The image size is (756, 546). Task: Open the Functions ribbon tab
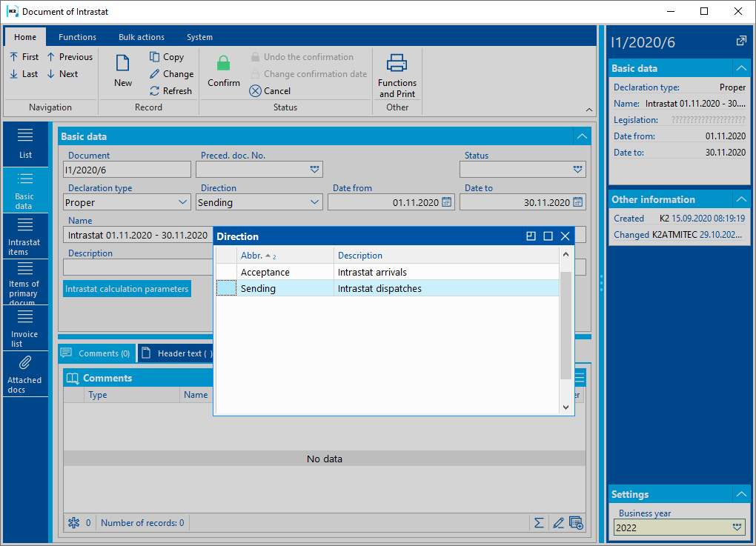(x=77, y=37)
